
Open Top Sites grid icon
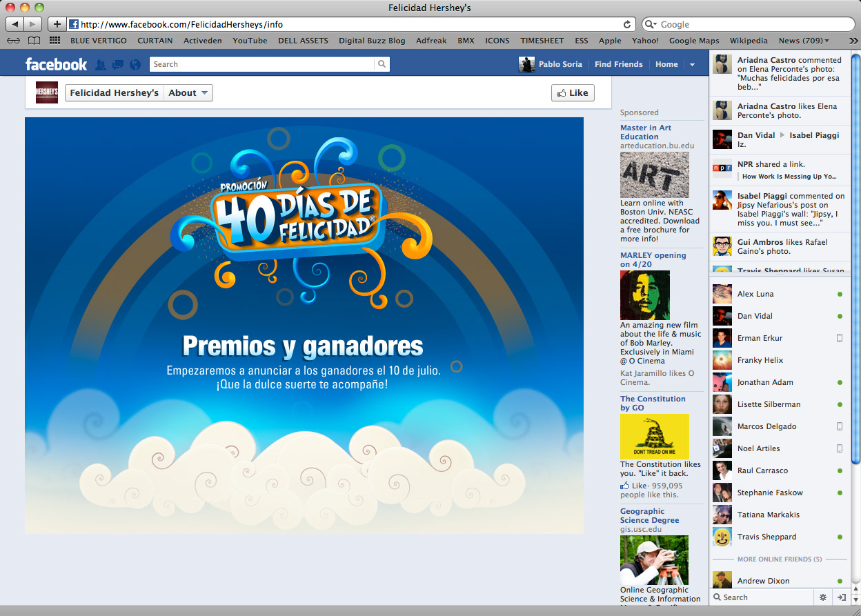tap(55, 41)
